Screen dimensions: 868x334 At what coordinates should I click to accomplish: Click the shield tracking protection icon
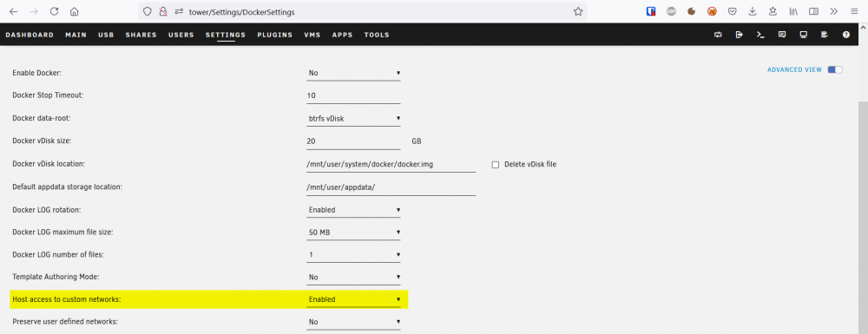(148, 11)
